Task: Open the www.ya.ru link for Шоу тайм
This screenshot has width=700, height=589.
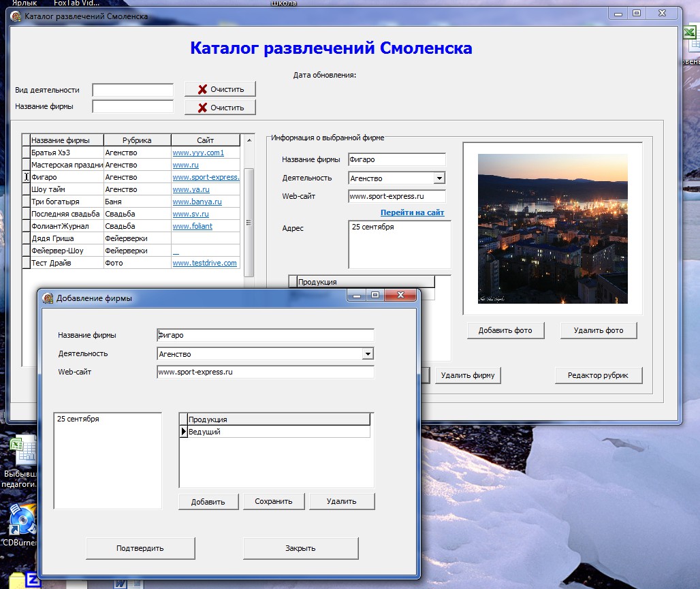Action: [x=191, y=189]
